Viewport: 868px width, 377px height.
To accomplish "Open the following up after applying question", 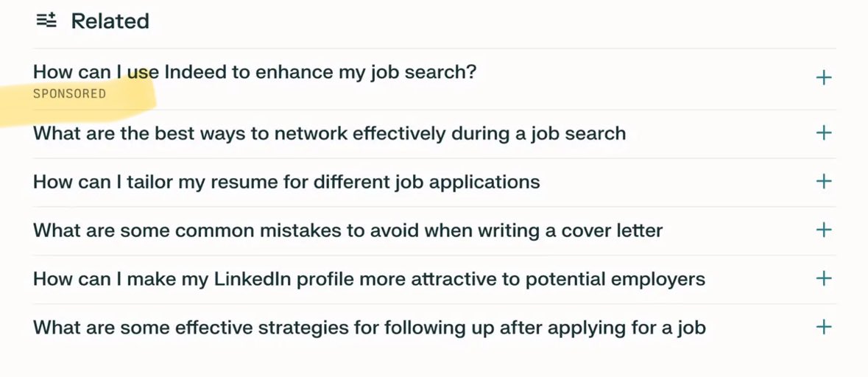I will pyautogui.click(x=369, y=327).
